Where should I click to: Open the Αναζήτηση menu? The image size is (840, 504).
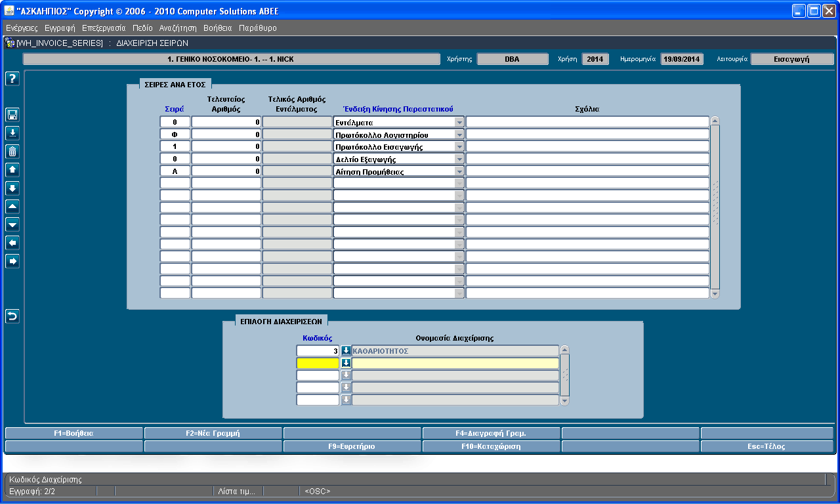[x=178, y=28]
